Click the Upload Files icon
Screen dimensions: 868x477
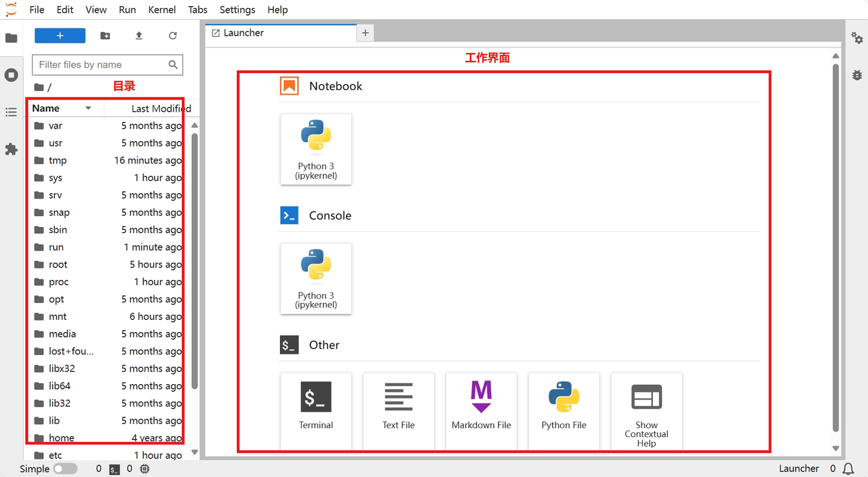click(x=139, y=36)
